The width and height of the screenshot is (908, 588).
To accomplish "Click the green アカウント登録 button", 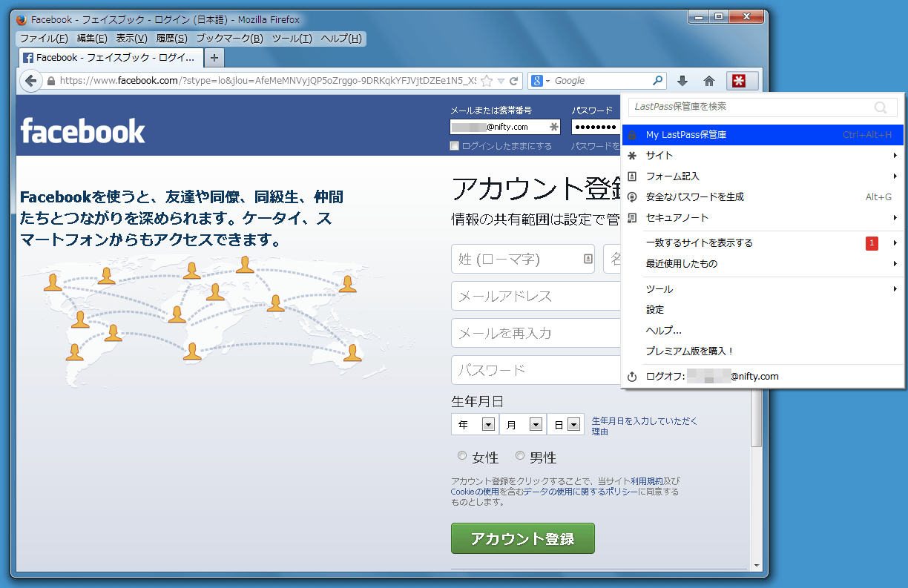I will coord(523,538).
